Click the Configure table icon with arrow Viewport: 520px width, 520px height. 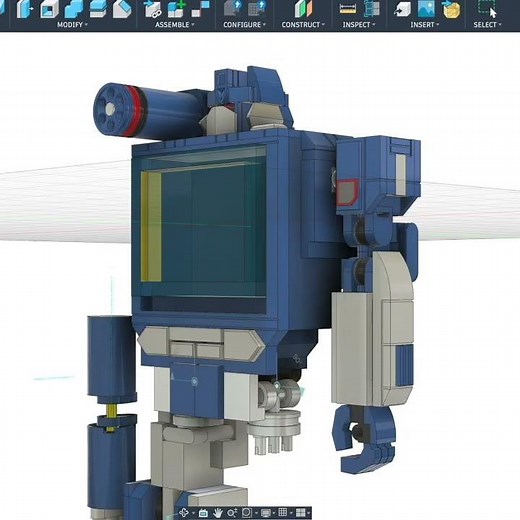tap(256, 8)
